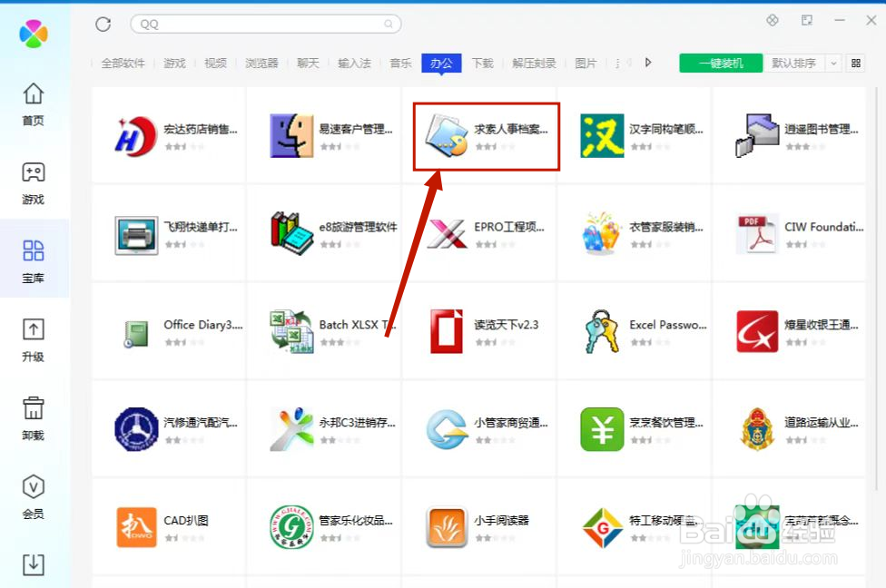Open the skin icon in title bar
Screen dimensions: 886x588
[x=773, y=20]
